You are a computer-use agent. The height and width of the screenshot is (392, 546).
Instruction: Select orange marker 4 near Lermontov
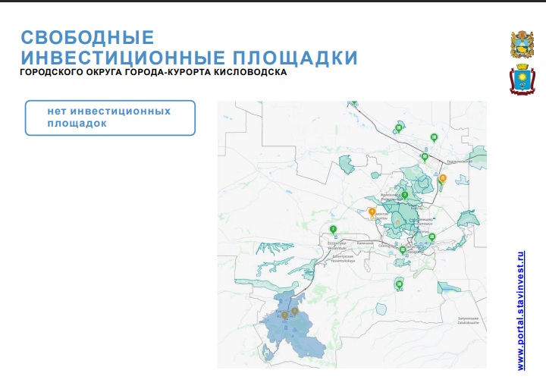(x=372, y=212)
